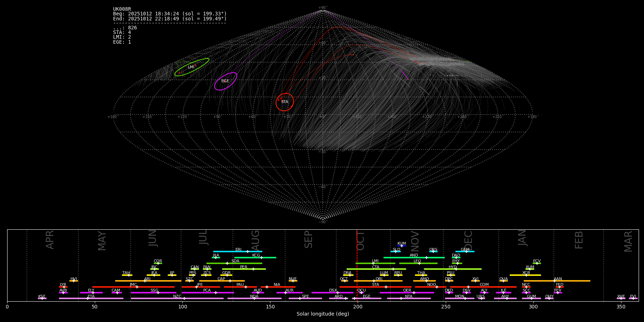The image size is (644, 322).
Task: Click the 'LMI: 2' count in header
Action: tap(122, 37)
